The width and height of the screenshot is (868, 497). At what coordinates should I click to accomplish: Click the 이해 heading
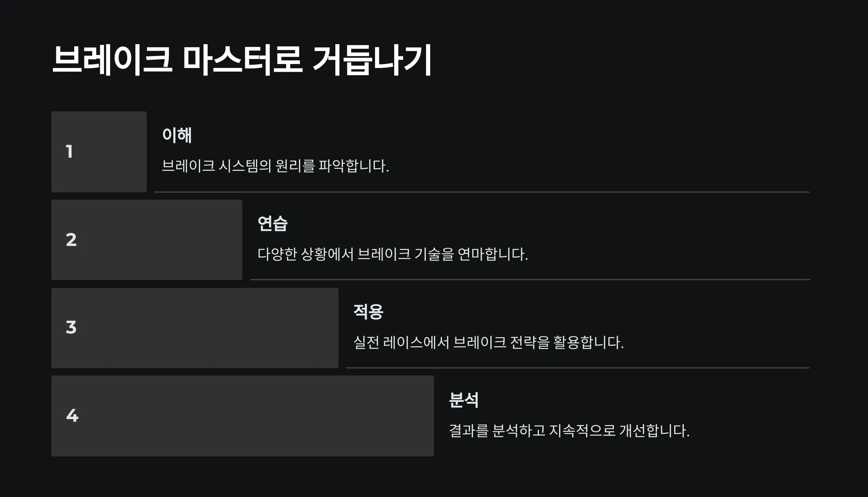177,135
